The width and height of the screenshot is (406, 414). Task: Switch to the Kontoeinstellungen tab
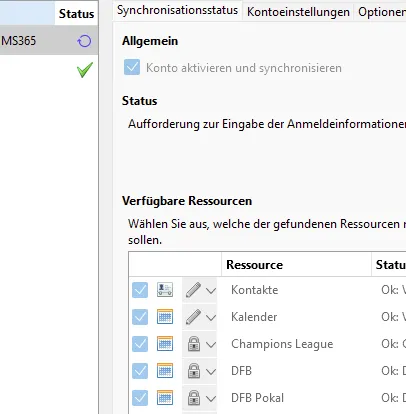click(298, 12)
